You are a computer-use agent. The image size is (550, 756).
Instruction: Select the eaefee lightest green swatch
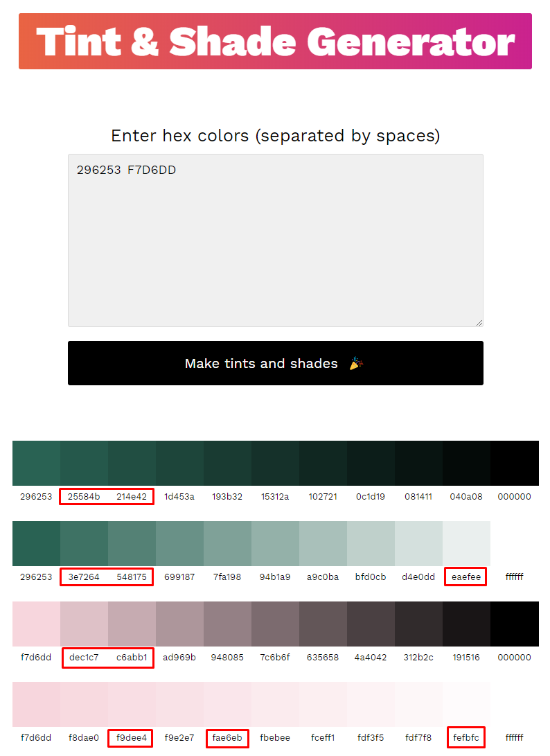[466, 543]
